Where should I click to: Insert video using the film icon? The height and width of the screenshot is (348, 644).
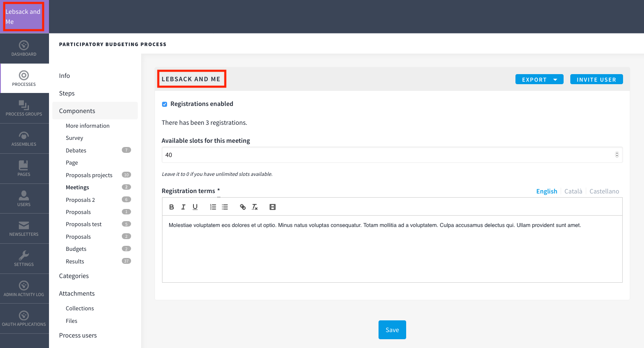pos(273,207)
